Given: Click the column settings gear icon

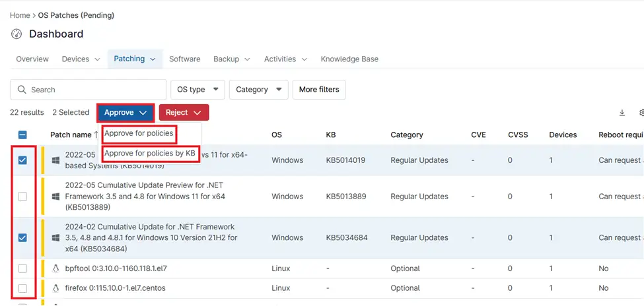Looking at the screenshot, I should click(x=641, y=113).
